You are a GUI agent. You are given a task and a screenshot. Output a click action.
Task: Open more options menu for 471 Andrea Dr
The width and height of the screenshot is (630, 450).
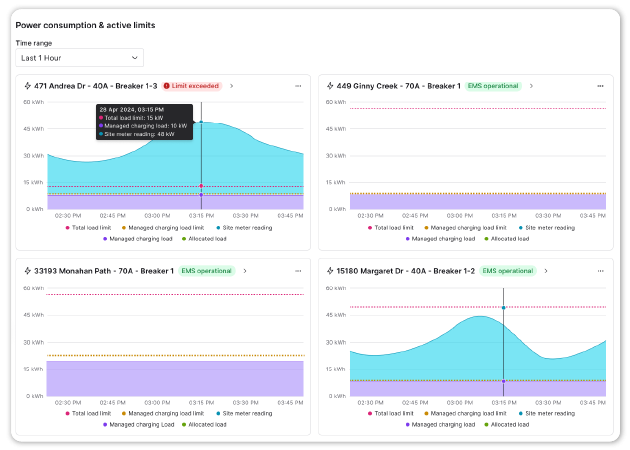(297, 86)
